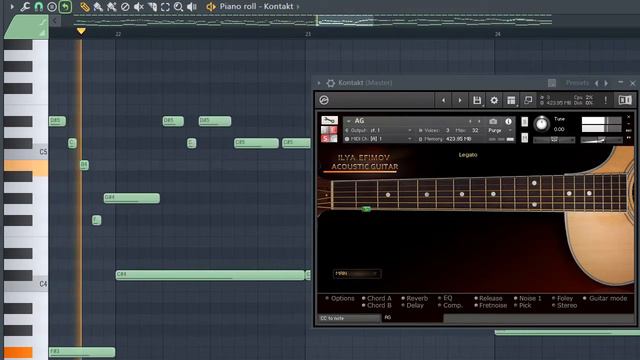The width and height of the screenshot is (640, 360).
Task: Open Kontakt plugin gear settings
Action: click(331, 83)
